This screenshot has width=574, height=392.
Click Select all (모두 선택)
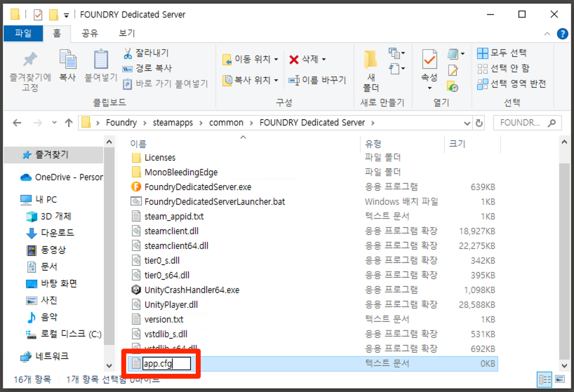[502, 53]
